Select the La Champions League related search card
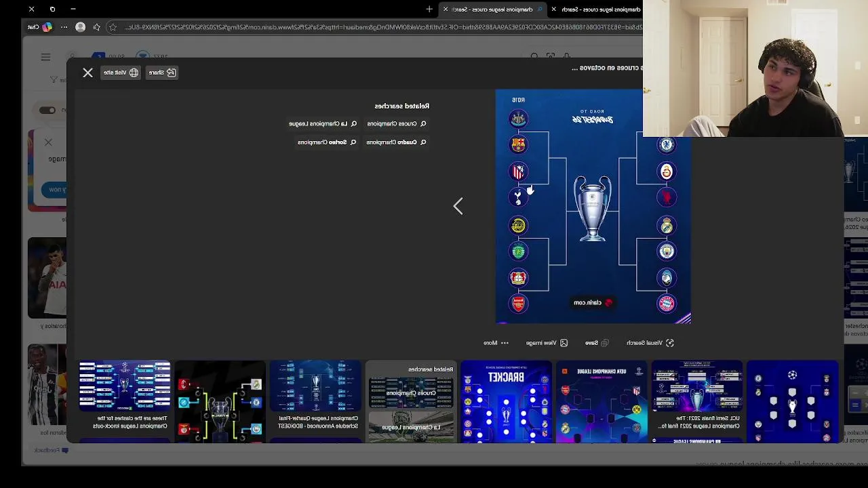 click(411, 427)
